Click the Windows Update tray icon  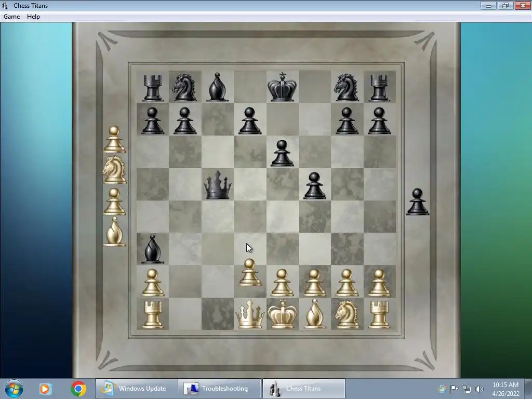(x=442, y=389)
